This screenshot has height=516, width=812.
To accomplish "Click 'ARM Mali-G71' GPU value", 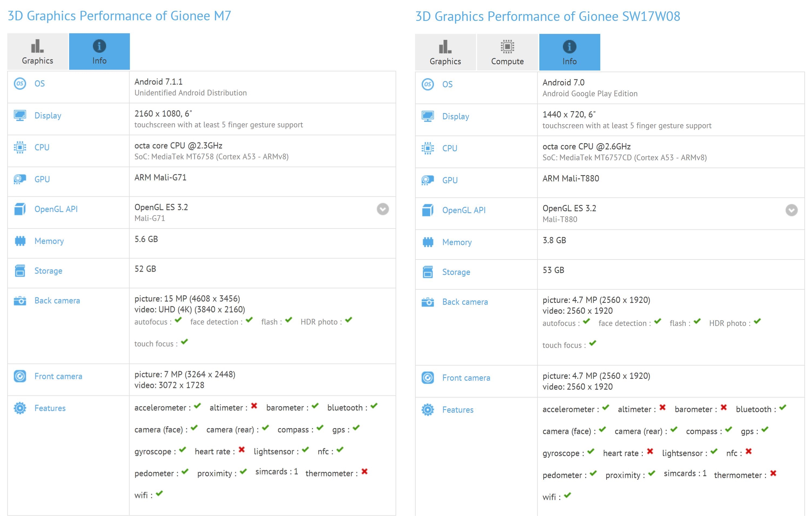I will click(161, 178).
